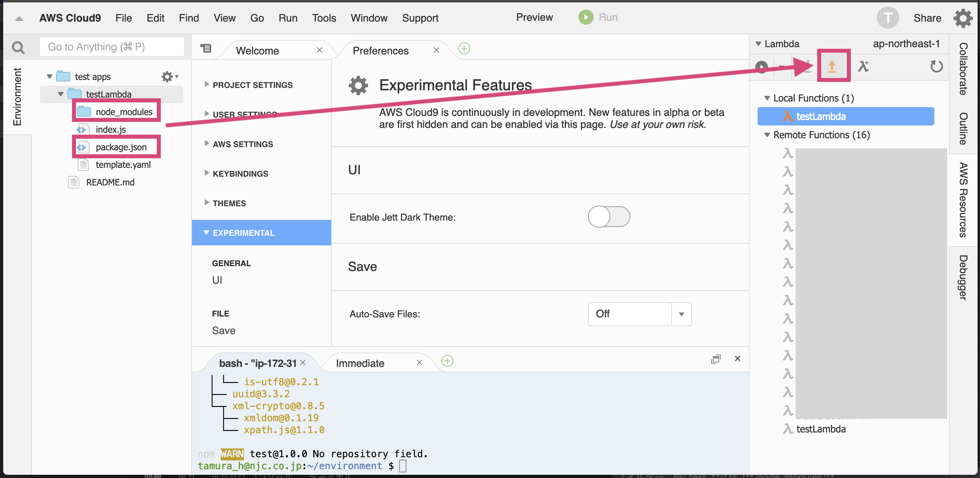Create a new Lambda function using the λ+ icon
This screenshot has width=980, height=478.
[x=864, y=67]
